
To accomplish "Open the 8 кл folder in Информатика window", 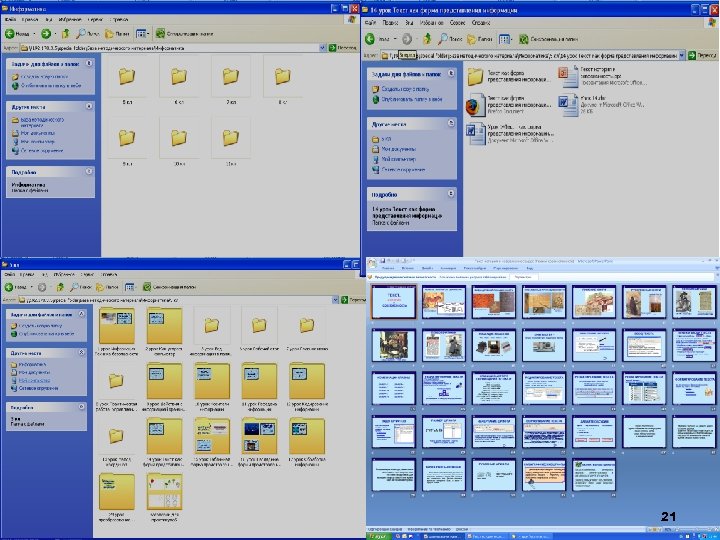I will 282,81.
